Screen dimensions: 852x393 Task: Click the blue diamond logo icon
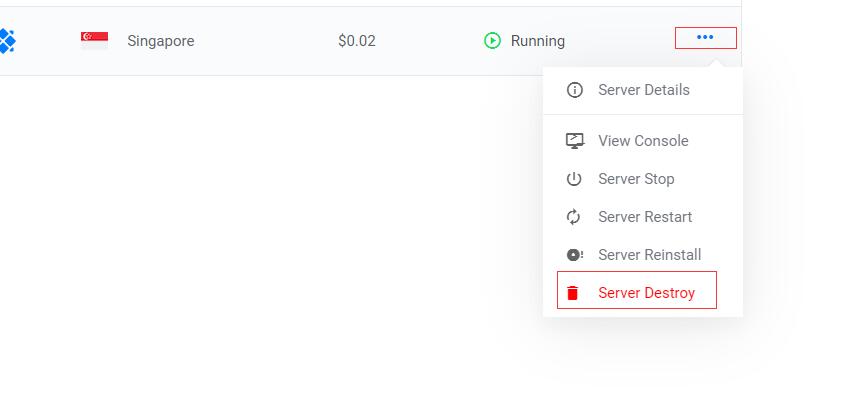7,41
